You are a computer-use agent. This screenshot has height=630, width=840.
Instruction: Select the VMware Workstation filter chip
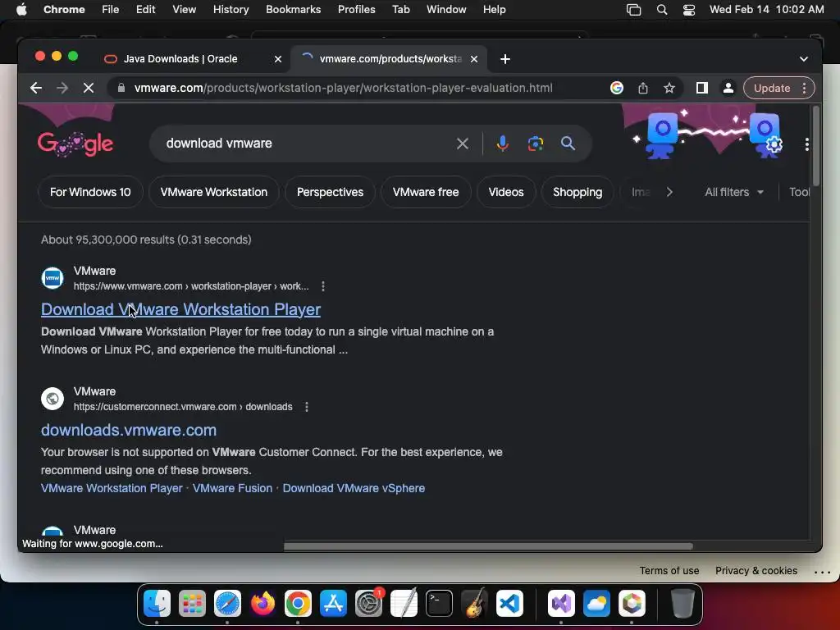214,192
